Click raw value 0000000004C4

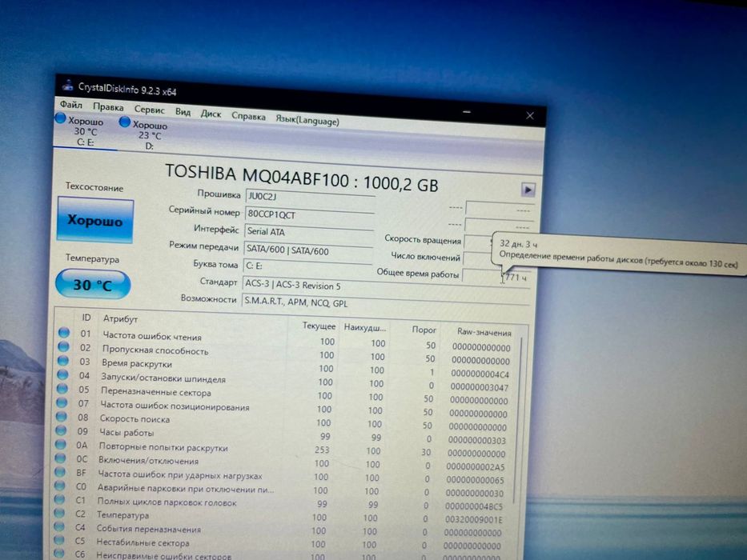[480, 374]
